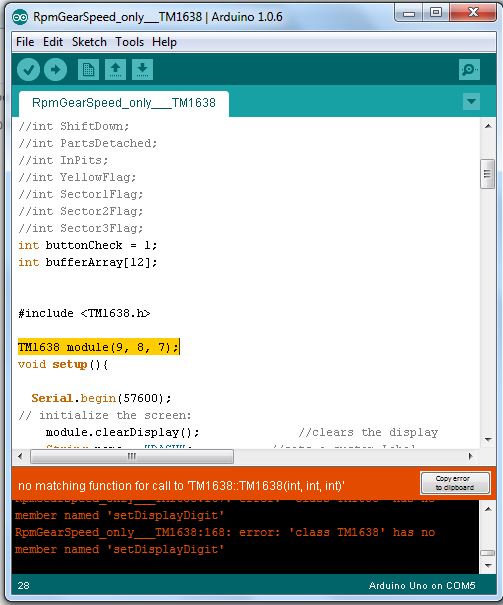Click horizontal scrollbar left arrow

[x=20, y=456]
